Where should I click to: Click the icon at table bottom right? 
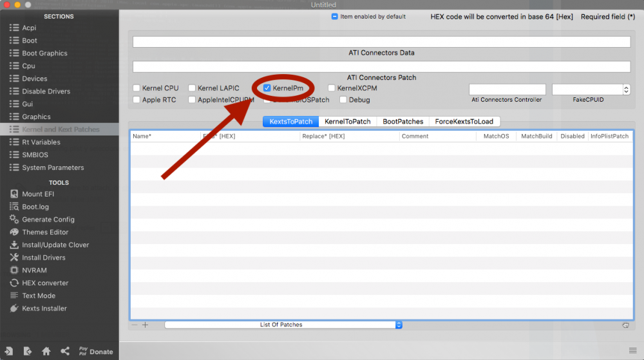pyautogui.click(x=625, y=325)
